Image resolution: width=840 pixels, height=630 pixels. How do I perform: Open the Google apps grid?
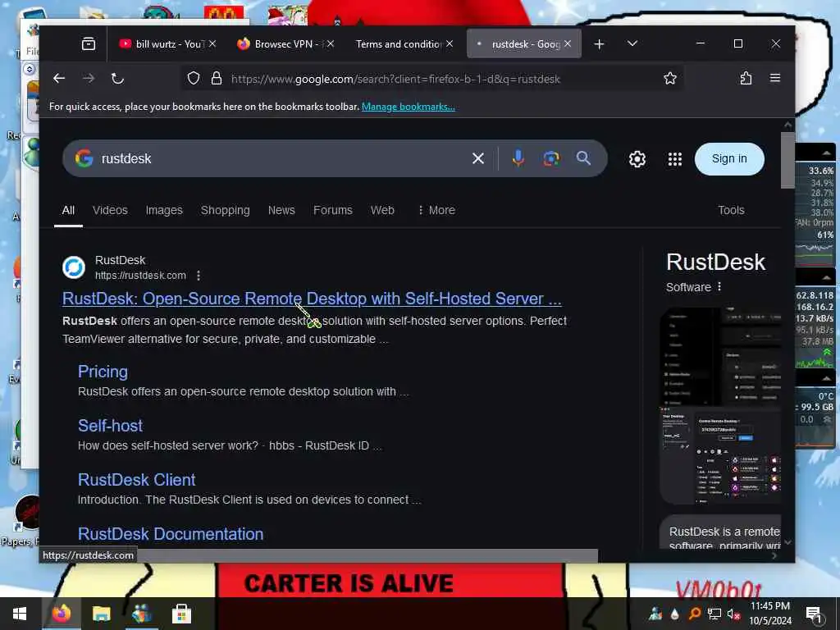click(674, 159)
